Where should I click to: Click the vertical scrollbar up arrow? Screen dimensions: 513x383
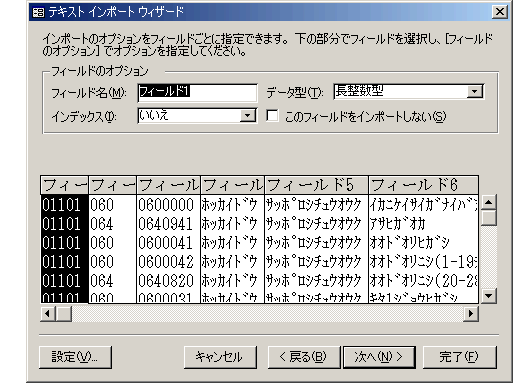[488, 202]
